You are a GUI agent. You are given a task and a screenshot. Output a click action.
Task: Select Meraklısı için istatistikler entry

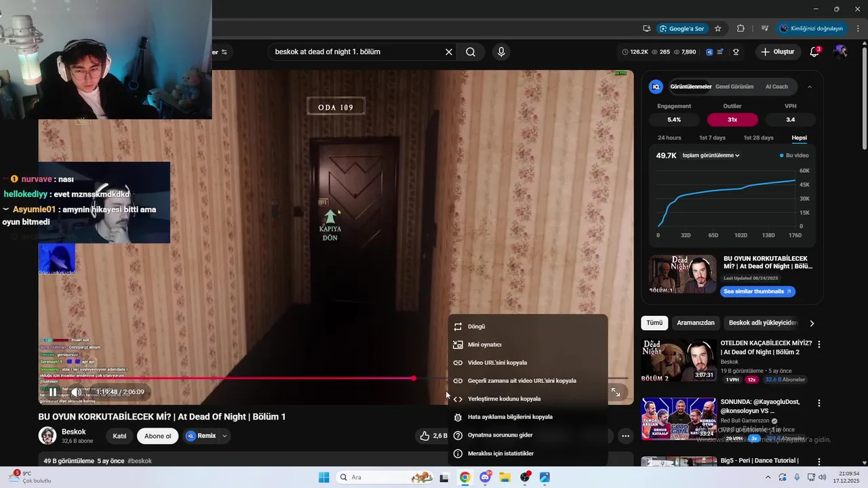click(x=528, y=453)
